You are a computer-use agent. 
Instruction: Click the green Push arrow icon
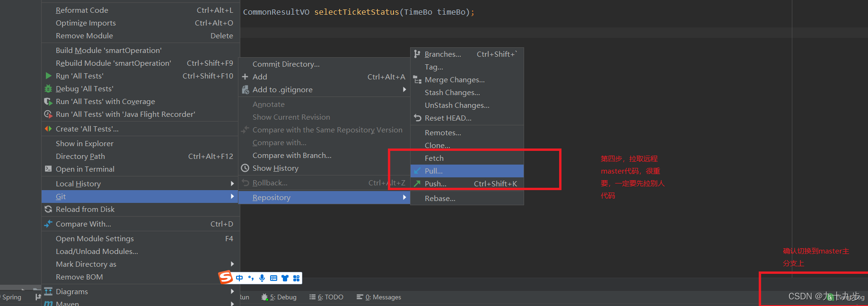(x=417, y=184)
